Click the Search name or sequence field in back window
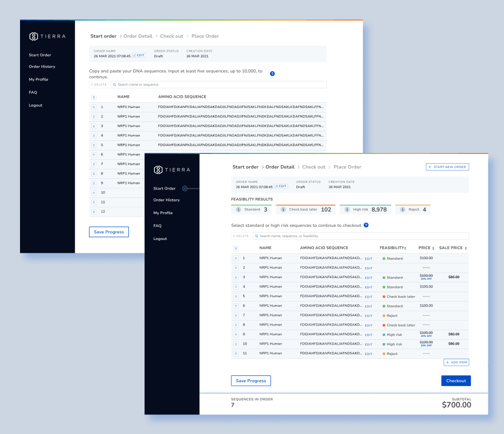Viewport: 504px width, 434px height. click(x=219, y=85)
